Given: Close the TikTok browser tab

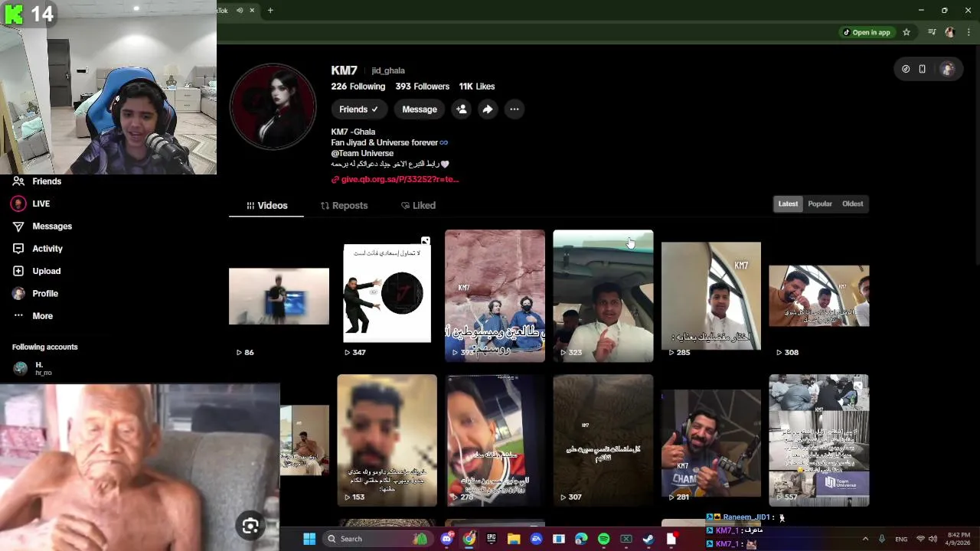Looking at the screenshot, I should click(252, 10).
